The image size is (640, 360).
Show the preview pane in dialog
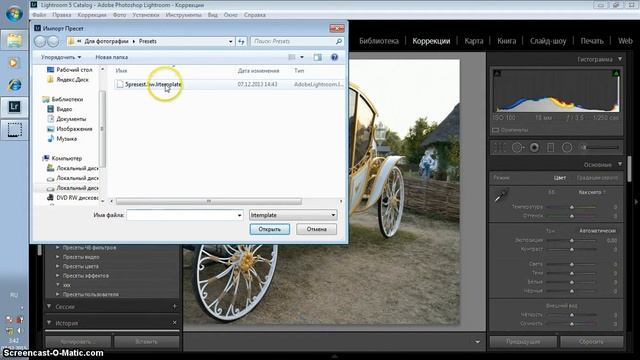(318, 57)
